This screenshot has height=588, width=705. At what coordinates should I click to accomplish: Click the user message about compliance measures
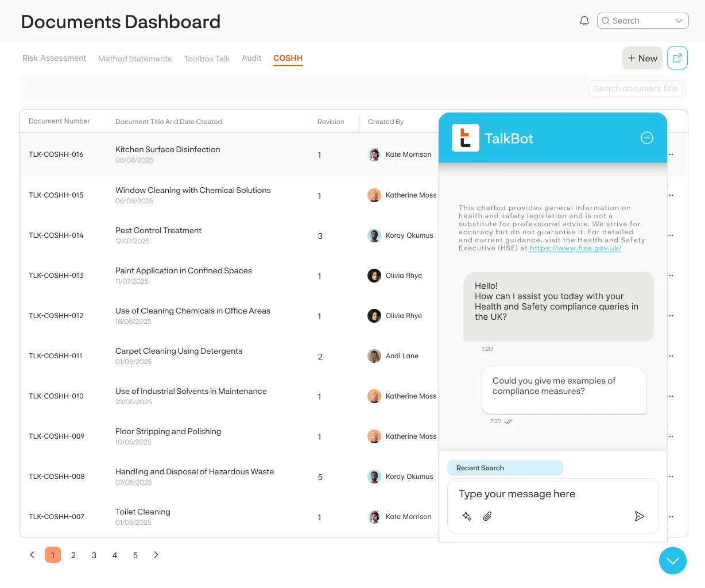click(x=564, y=390)
